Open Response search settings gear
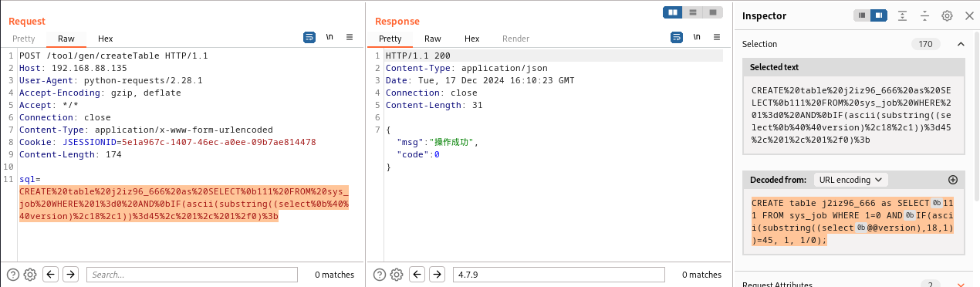 point(397,274)
